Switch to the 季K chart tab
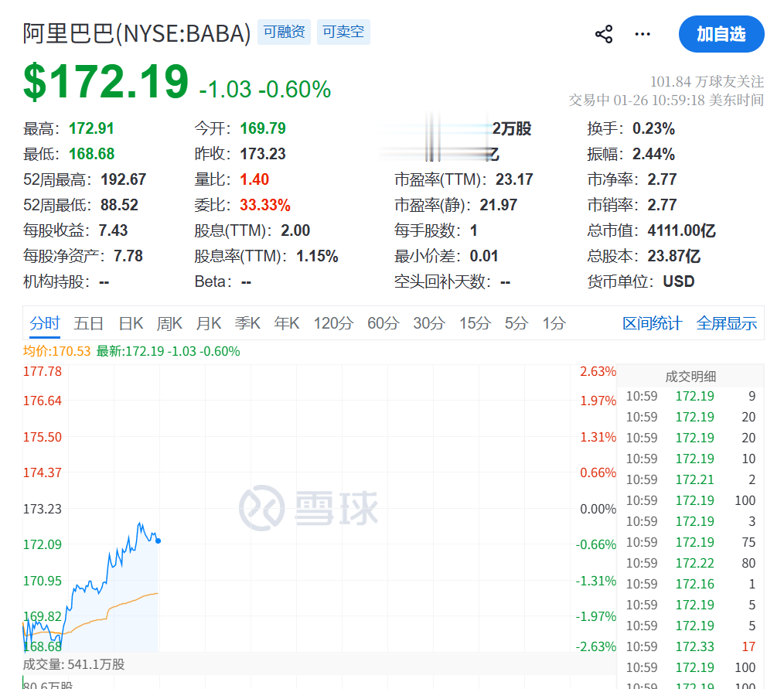Image resolution: width=784 pixels, height=689 pixels. point(247,323)
